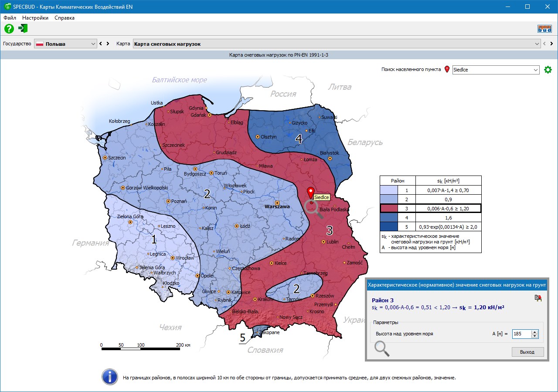Image resolution: width=558 pixels, height=392 pixels.
Task: Click the red location marker above Siedlce
Action: pos(310,192)
